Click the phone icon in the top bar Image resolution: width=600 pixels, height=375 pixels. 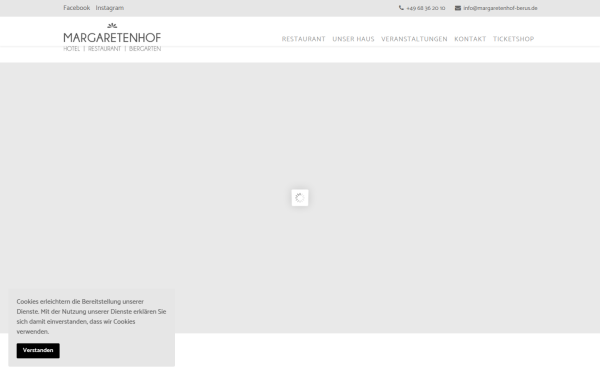coord(401,8)
